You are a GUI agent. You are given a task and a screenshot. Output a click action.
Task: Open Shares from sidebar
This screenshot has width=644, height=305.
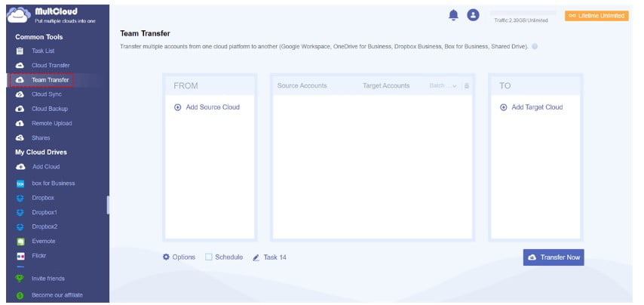tap(41, 138)
